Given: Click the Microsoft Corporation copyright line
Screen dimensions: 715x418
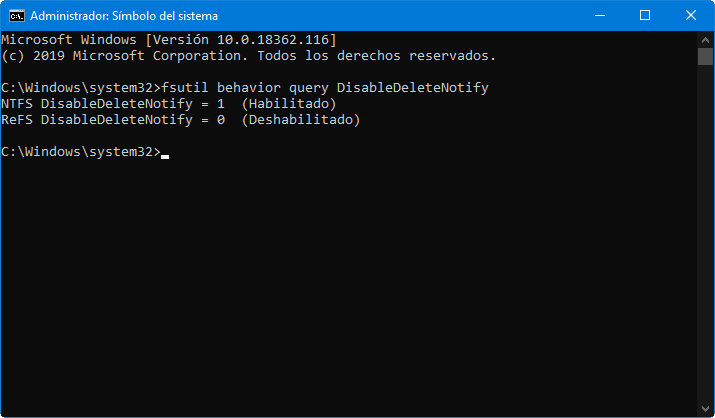Looking at the screenshot, I should coord(248,55).
